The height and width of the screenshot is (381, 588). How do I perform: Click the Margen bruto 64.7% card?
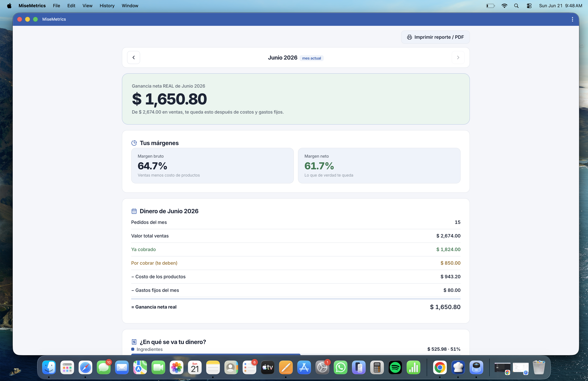213,166
